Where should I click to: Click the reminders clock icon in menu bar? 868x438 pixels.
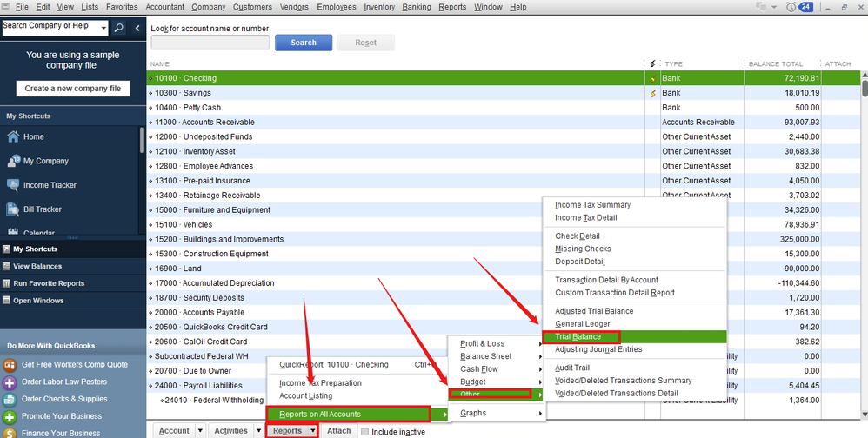pos(791,7)
